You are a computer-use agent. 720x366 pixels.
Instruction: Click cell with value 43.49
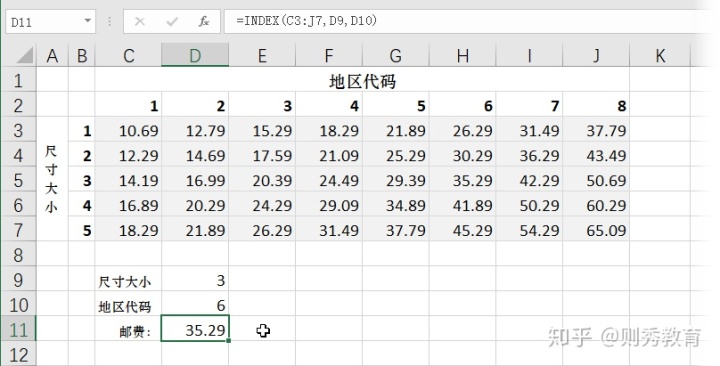pos(596,155)
